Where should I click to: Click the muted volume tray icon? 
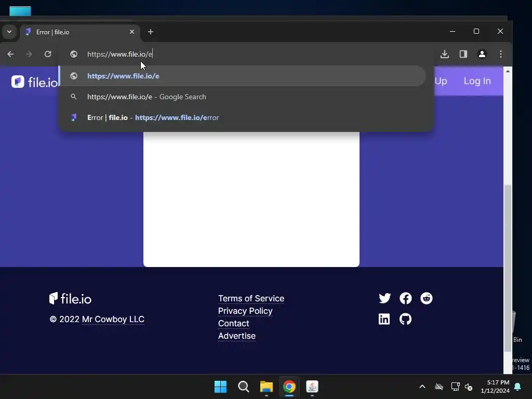tap(469, 387)
